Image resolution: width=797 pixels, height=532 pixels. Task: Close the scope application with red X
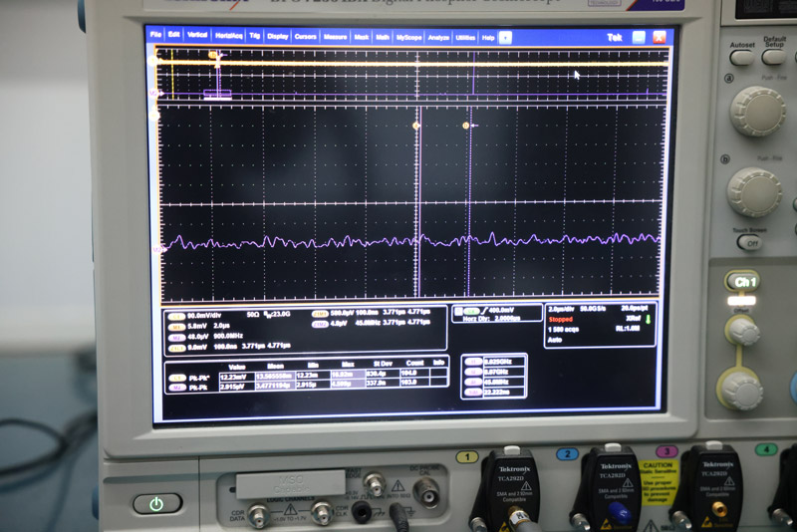point(659,37)
